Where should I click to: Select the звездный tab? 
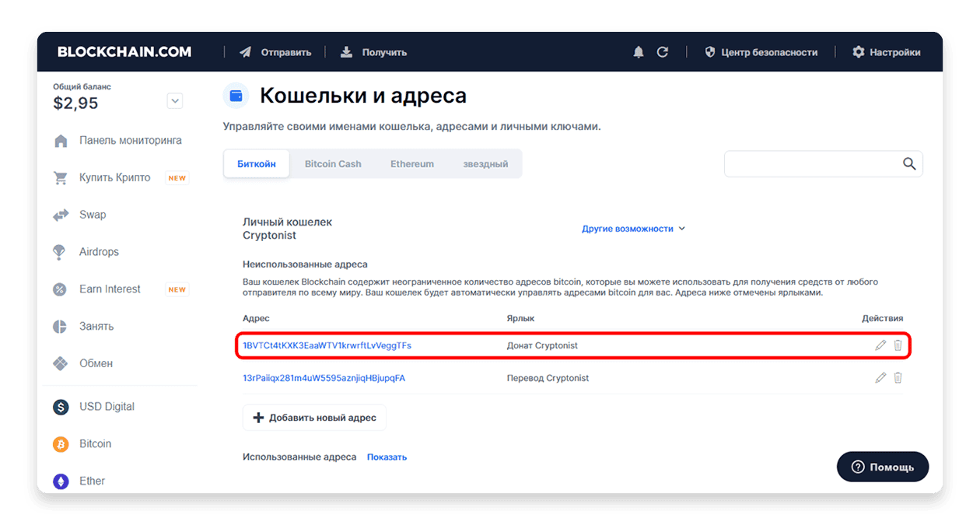pyautogui.click(x=485, y=164)
